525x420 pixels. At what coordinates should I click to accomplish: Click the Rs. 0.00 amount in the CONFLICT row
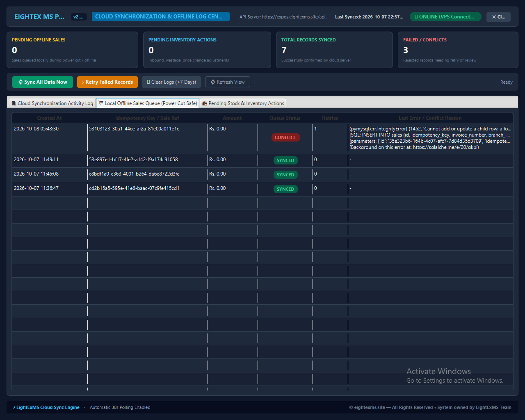[x=217, y=129]
